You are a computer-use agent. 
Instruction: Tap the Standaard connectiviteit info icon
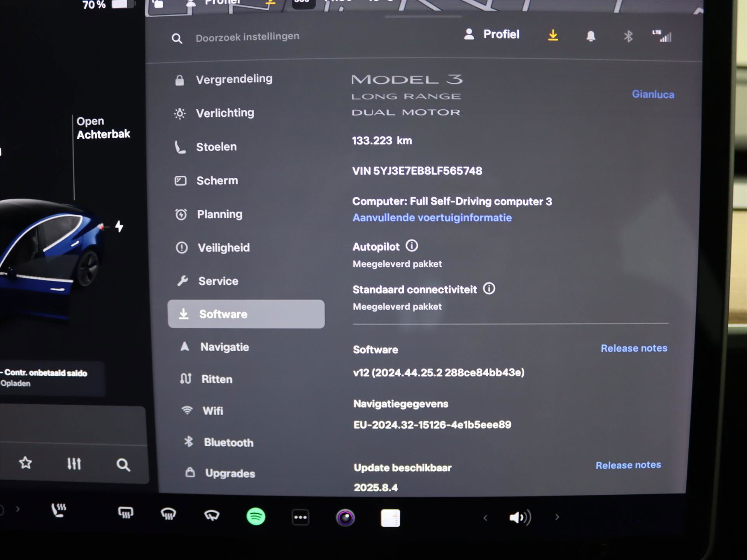pos(489,289)
